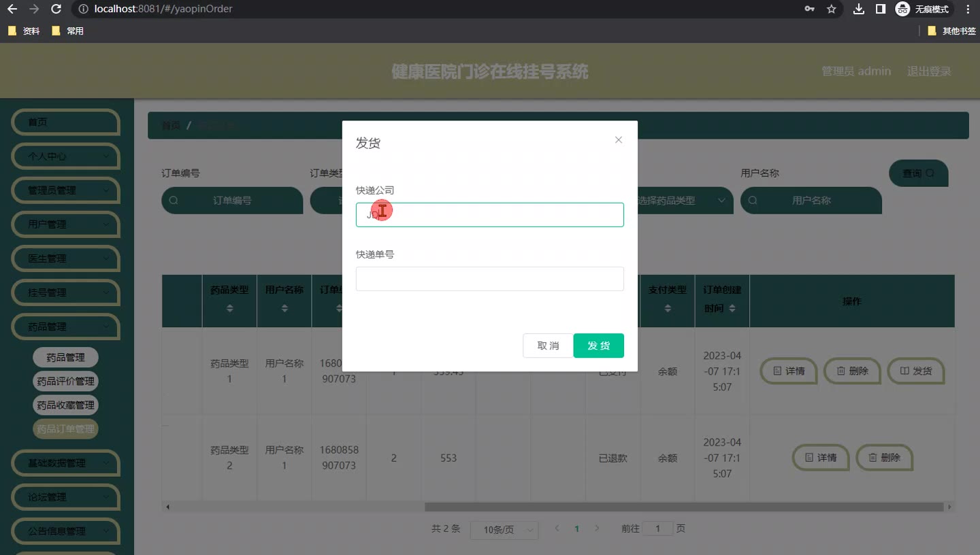The image size is (980, 555).
Task: Sort by 订单创建时间 column arrows
Action: 732,308
